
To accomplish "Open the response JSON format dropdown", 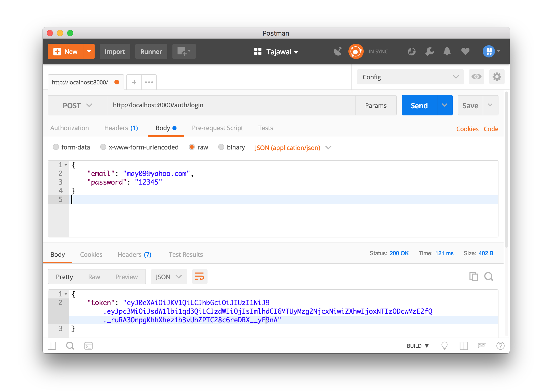I will coord(169,277).
